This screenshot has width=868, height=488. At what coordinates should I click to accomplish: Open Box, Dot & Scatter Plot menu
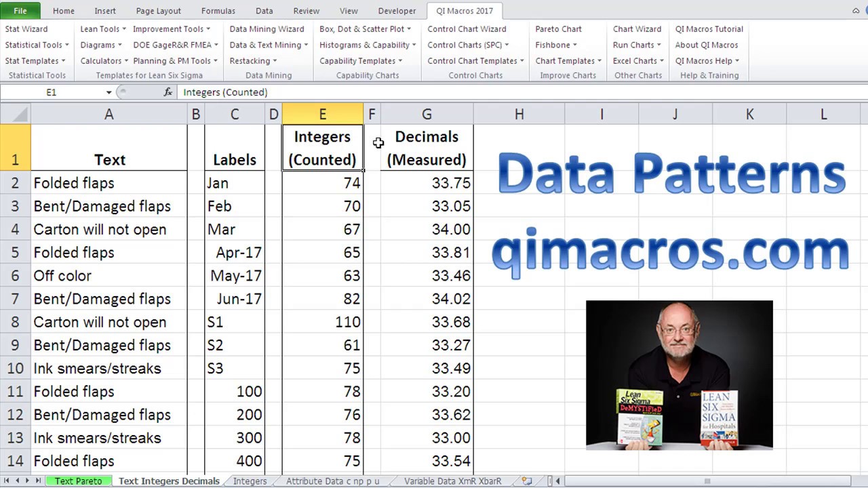(366, 29)
